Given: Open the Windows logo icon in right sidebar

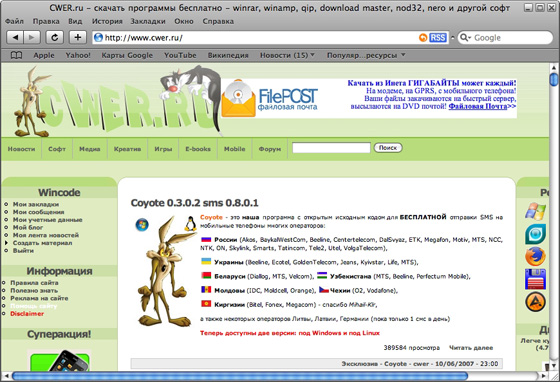Looking at the screenshot, I should (535, 212).
